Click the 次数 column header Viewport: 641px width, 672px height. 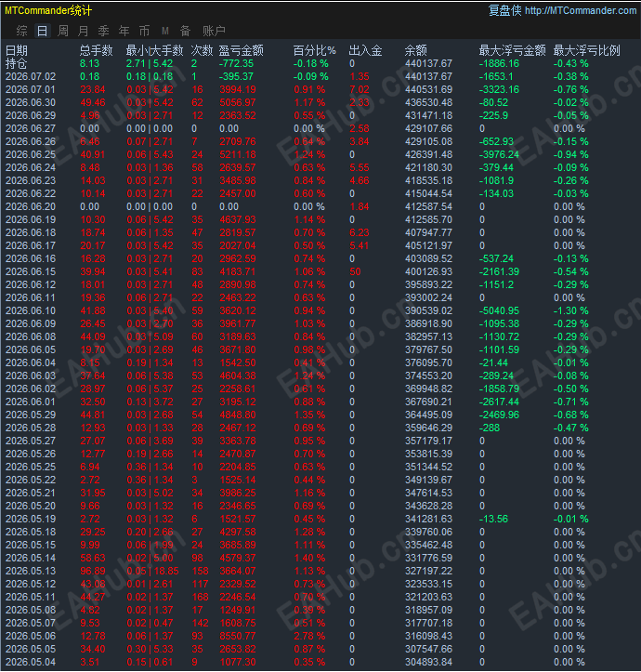(202, 50)
